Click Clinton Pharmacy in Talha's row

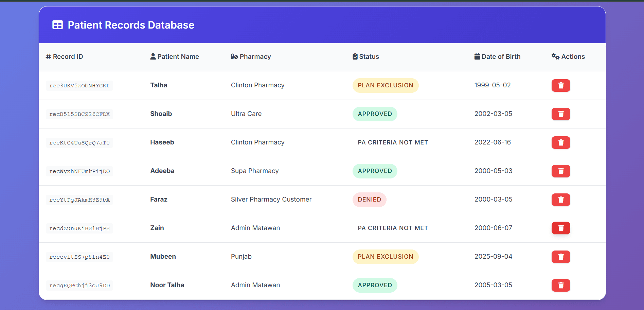(x=258, y=85)
